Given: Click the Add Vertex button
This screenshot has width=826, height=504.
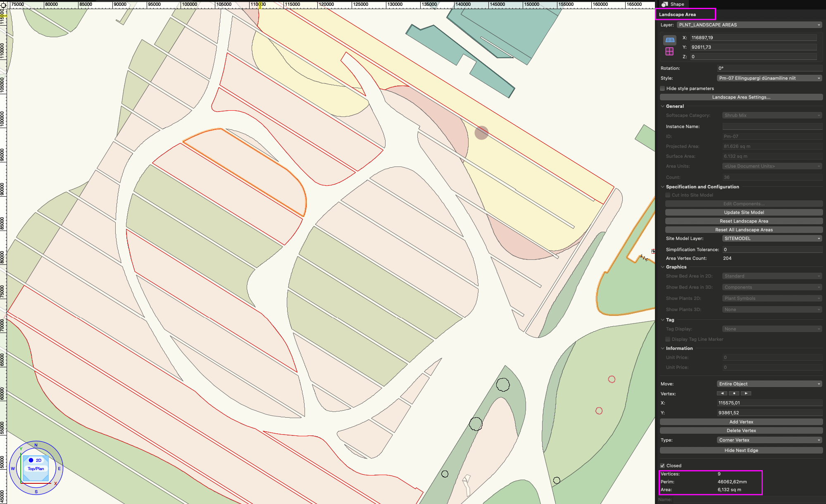Looking at the screenshot, I should pos(741,422).
